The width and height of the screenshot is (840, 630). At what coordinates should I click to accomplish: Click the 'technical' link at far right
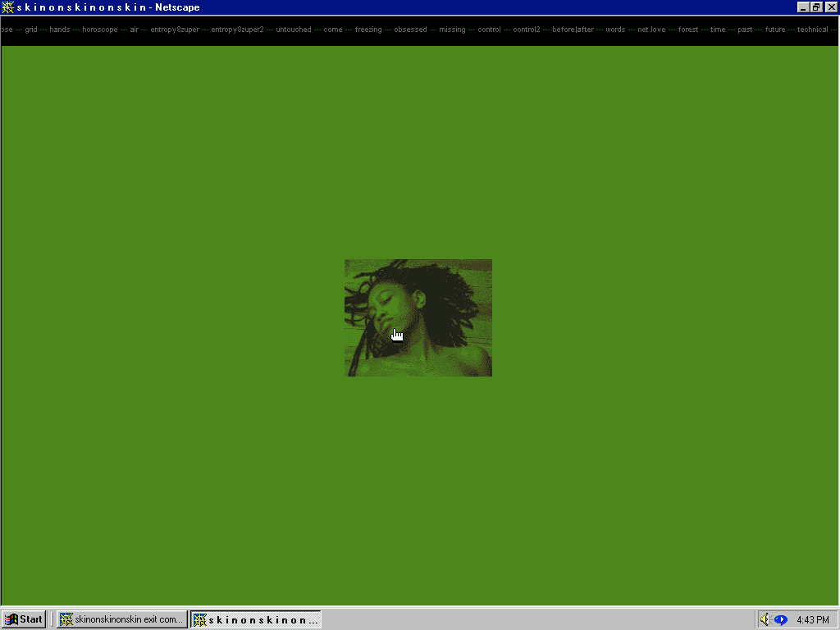click(812, 30)
